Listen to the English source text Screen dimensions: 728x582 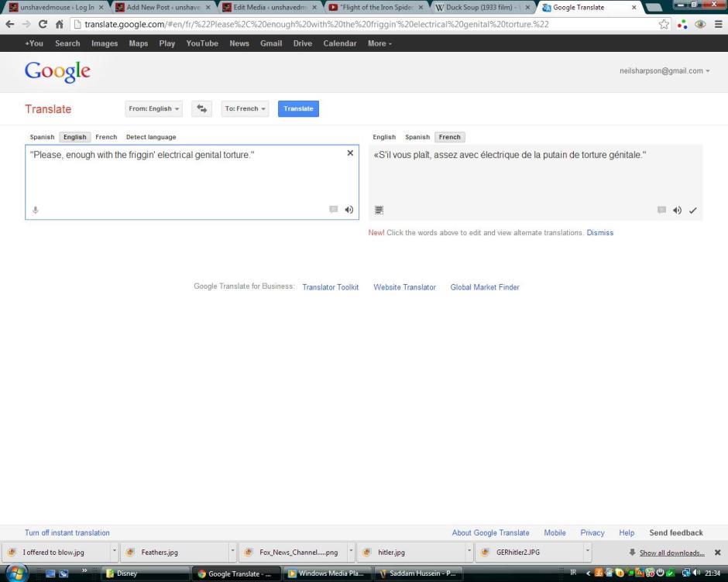click(349, 210)
